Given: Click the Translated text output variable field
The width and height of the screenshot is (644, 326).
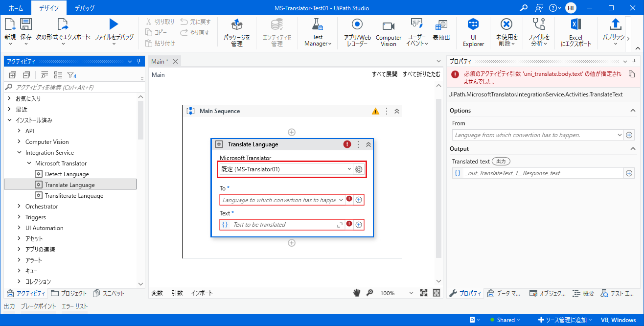Looking at the screenshot, I should tap(537, 173).
